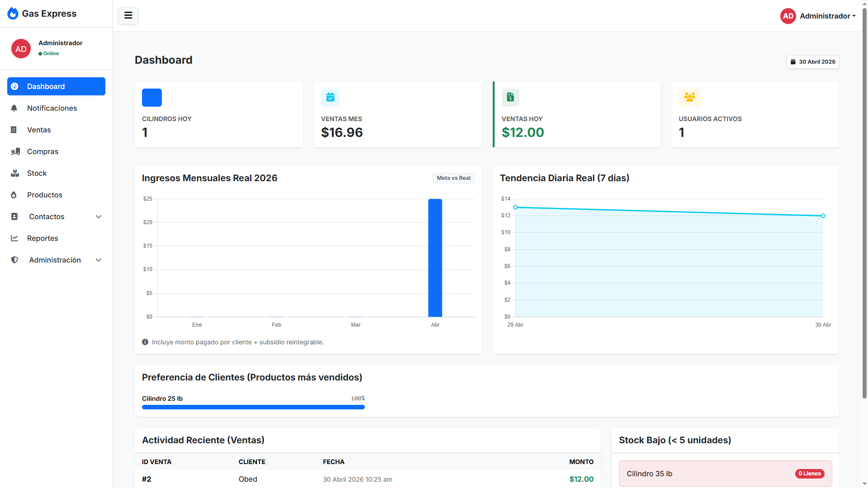
Task: Open the Ventas Hoy card
Action: pos(576,114)
